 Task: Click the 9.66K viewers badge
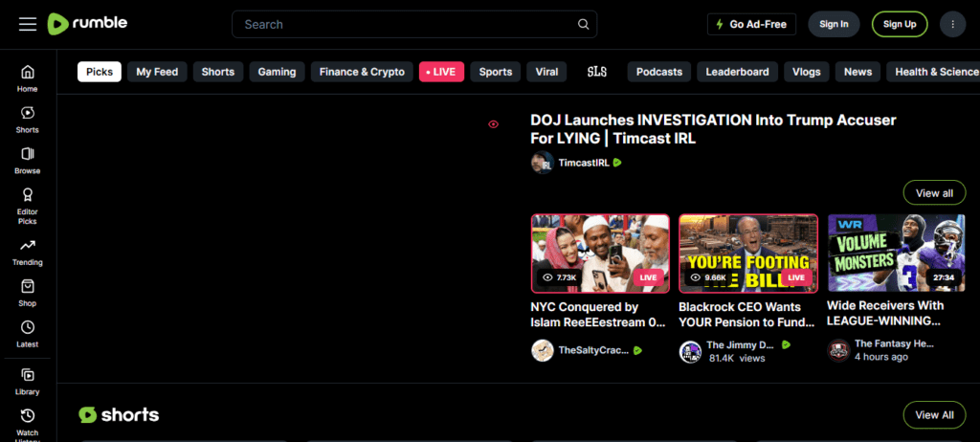click(708, 276)
